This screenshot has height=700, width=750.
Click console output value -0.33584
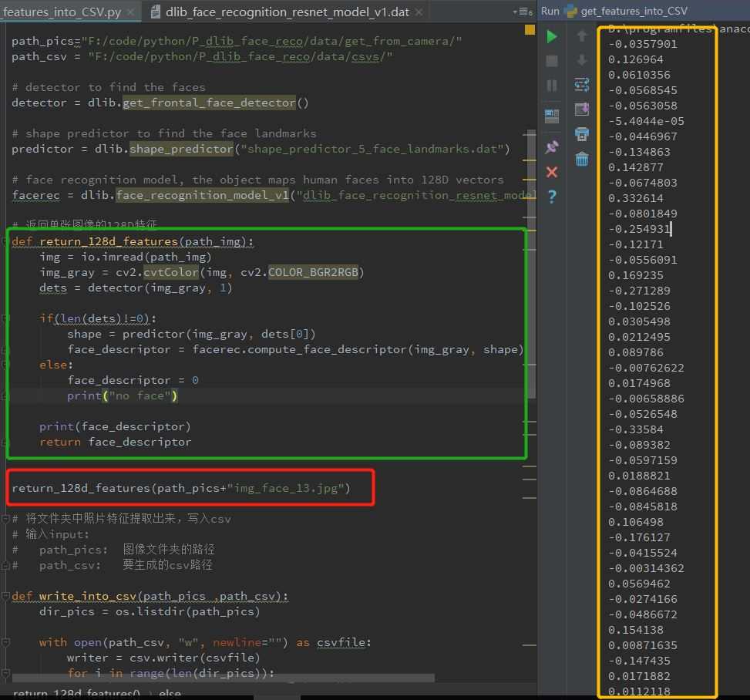tap(636, 429)
